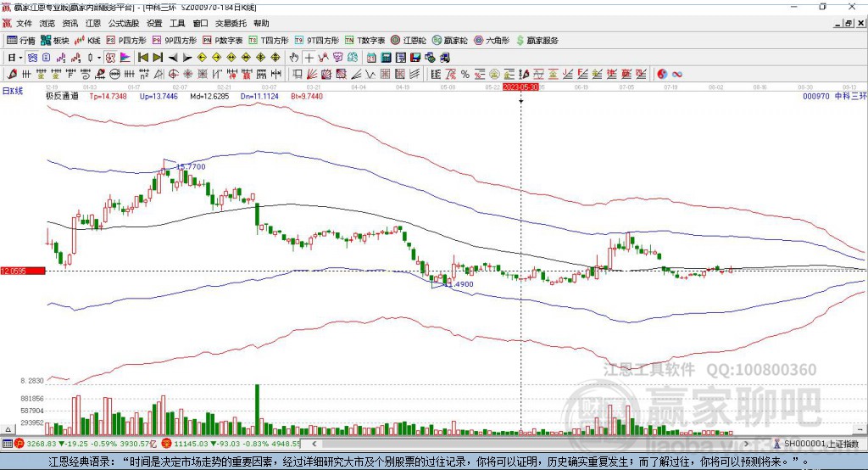868x470 pixels.
Task: Step chart left with black left arrow
Action: (173, 58)
